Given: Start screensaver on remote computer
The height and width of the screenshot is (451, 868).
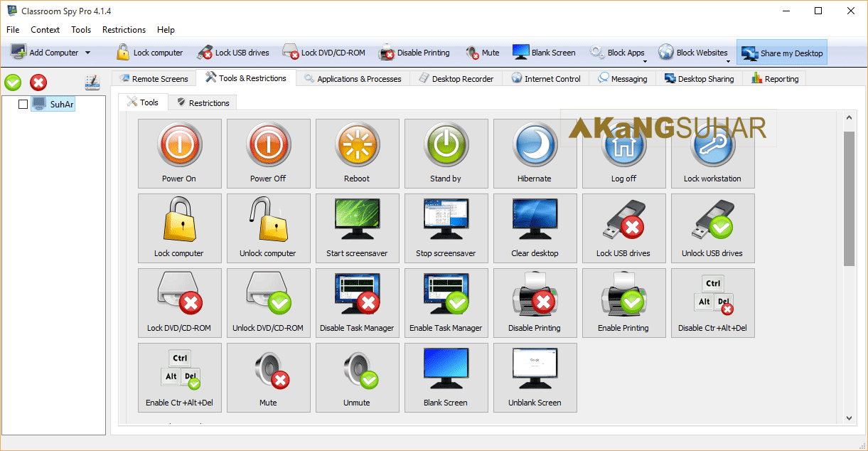Looking at the screenshot, I should click(357, 228).
